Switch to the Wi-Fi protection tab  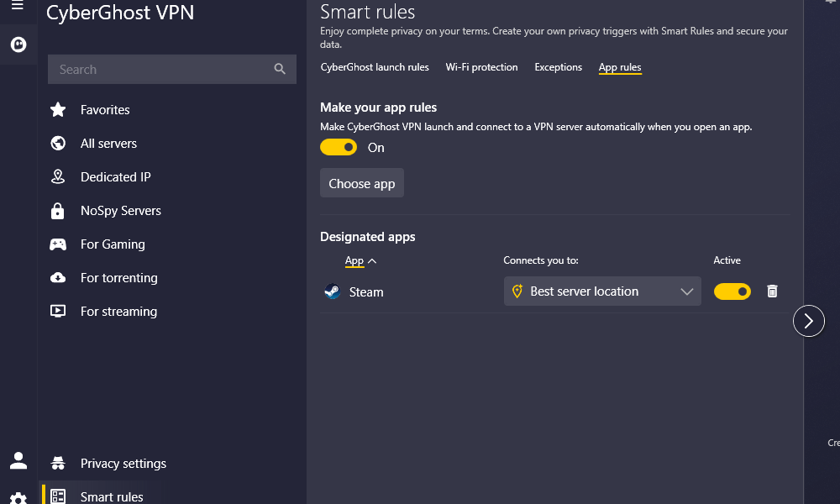point(481,67)
